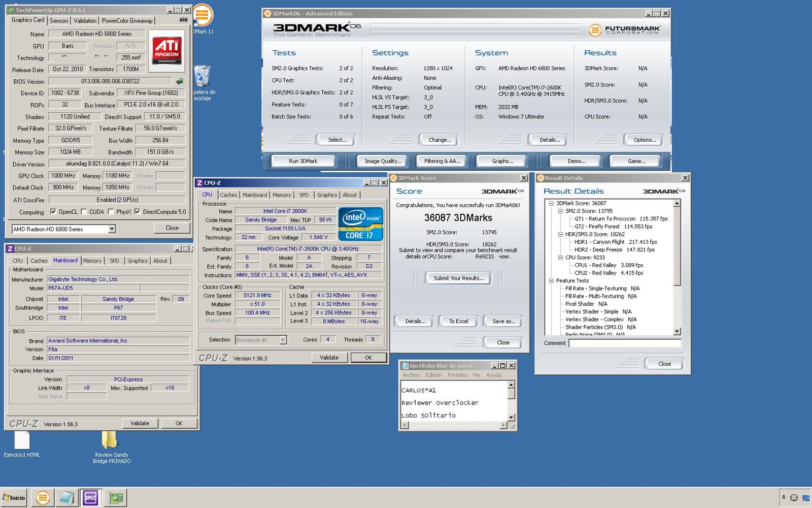The image size is (812, 508).
Task: Click the Run 3DMark button
Action: tap(303, 161)
